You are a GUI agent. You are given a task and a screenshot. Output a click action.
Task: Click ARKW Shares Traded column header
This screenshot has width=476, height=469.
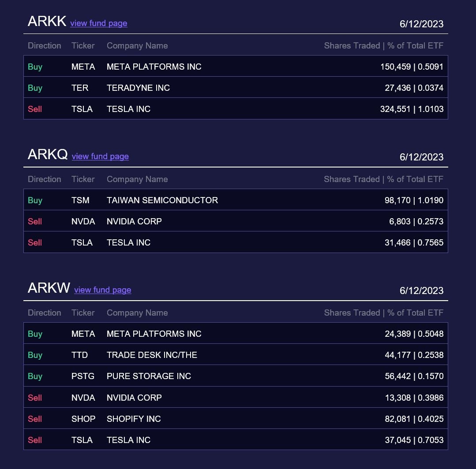[x=384, y=313]
